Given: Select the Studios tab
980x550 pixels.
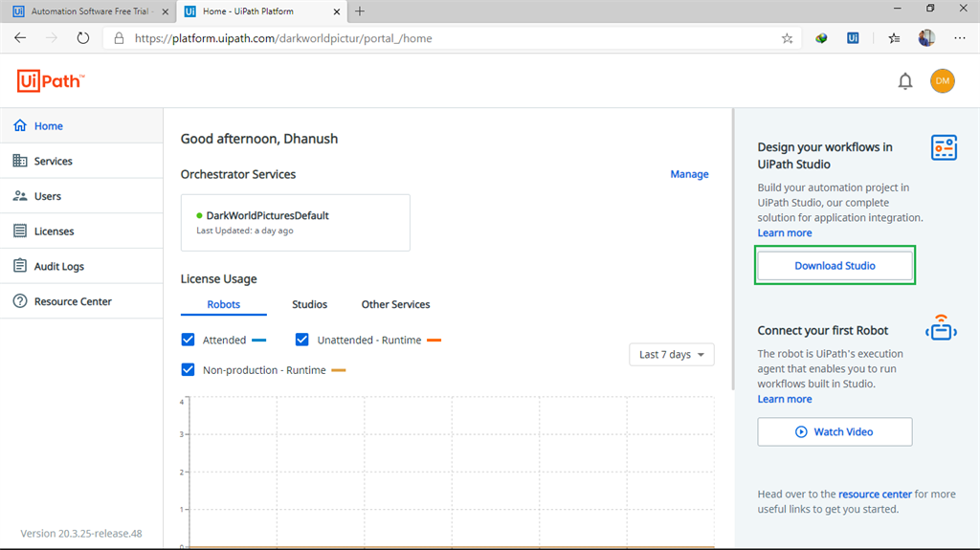Looking at the screenshot, I should (x=309, y=304).
